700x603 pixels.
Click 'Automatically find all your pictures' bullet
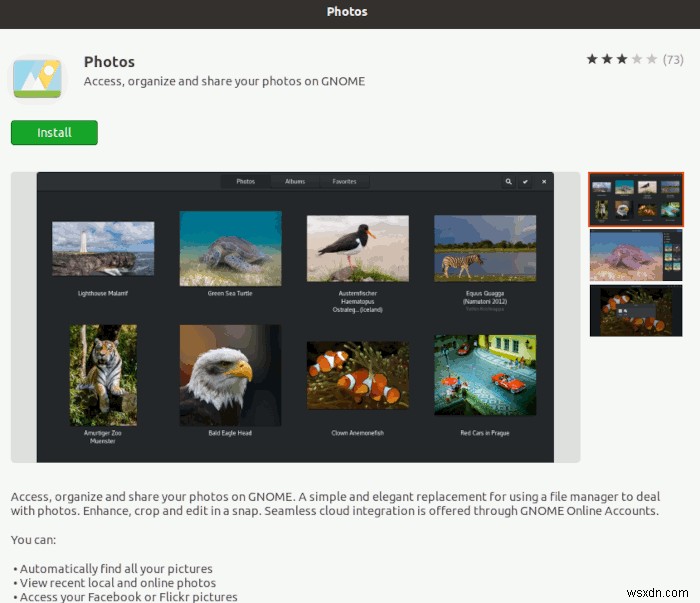pyautogui.click(x=116, y=569)
